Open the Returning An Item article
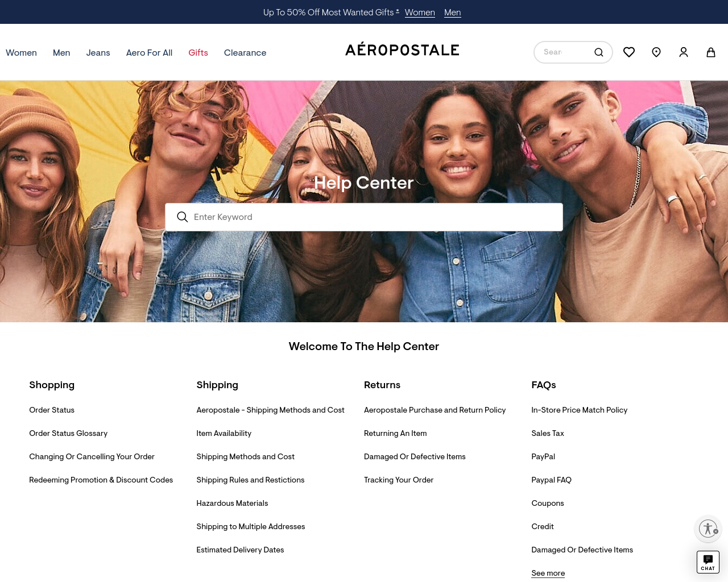This screenshot has width=728, height=582. [395, 433]
